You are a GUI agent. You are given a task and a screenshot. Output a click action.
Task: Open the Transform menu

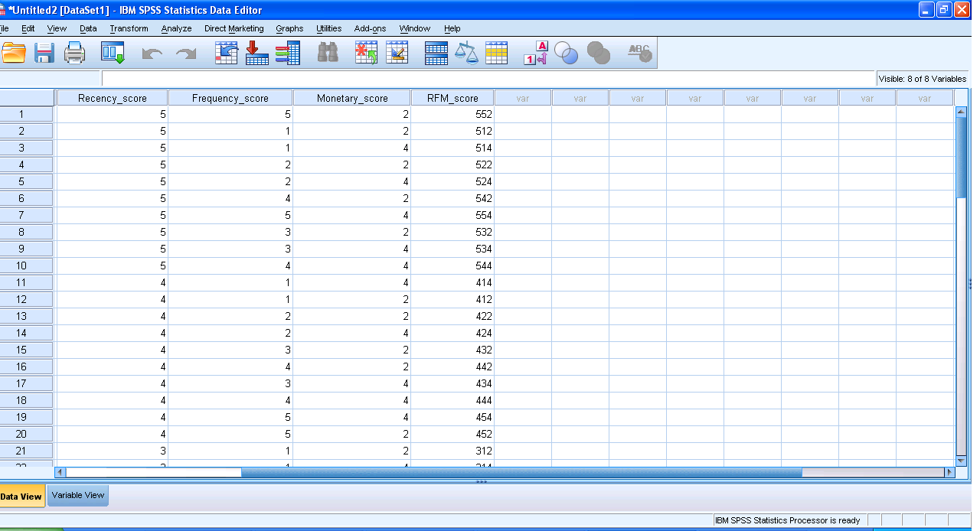click(129, 28)
